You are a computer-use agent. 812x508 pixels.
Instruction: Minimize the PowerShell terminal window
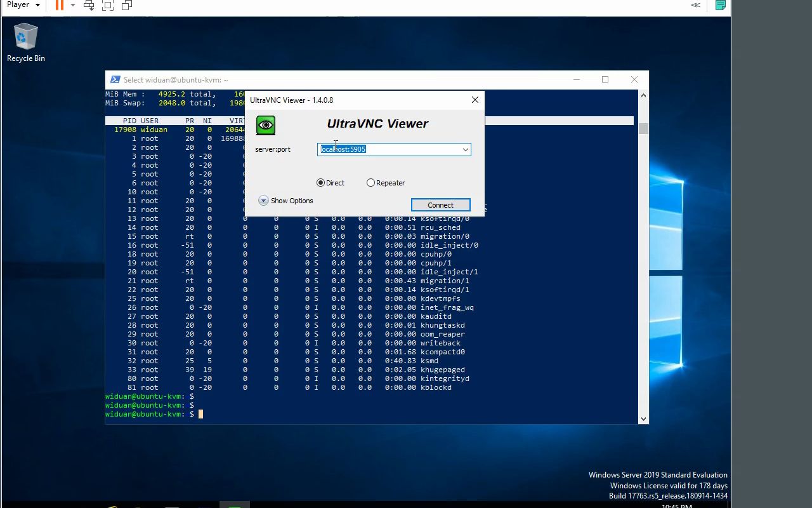[x=577, y=79]
